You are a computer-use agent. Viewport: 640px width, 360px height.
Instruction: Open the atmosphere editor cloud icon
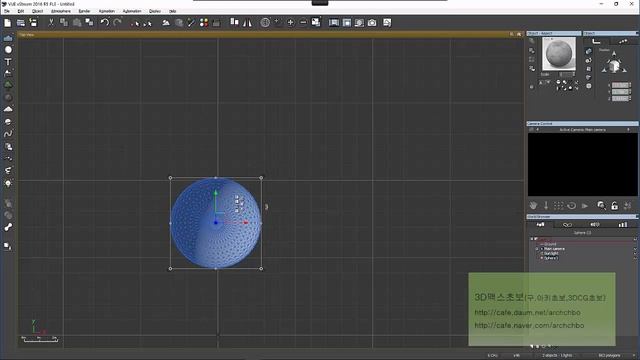166,23
